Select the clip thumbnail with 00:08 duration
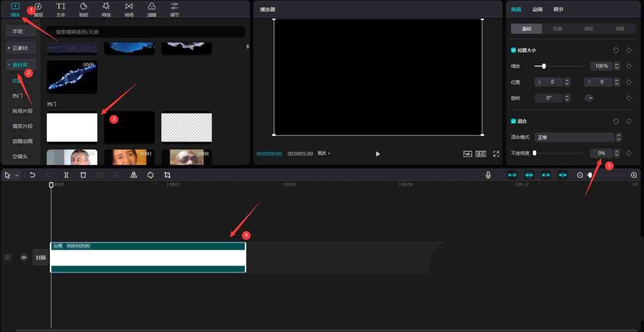 point(186,157)
